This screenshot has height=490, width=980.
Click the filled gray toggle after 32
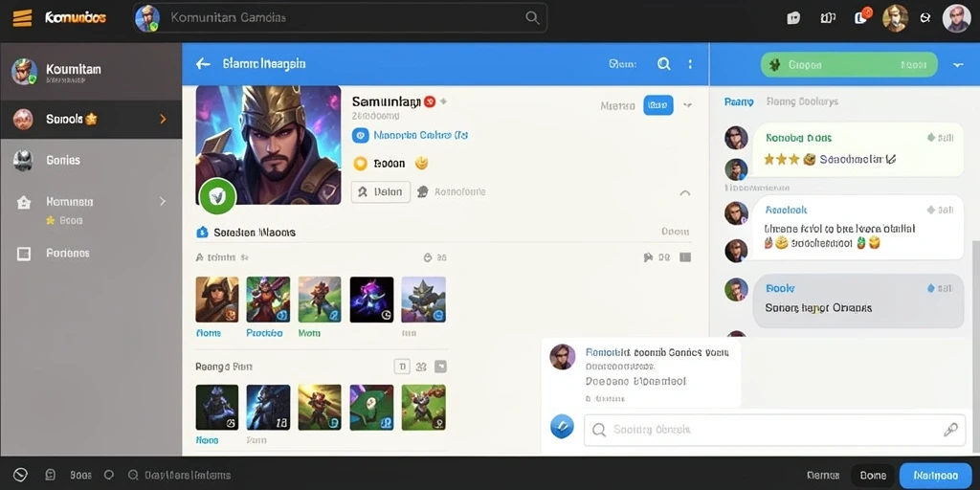440,367
